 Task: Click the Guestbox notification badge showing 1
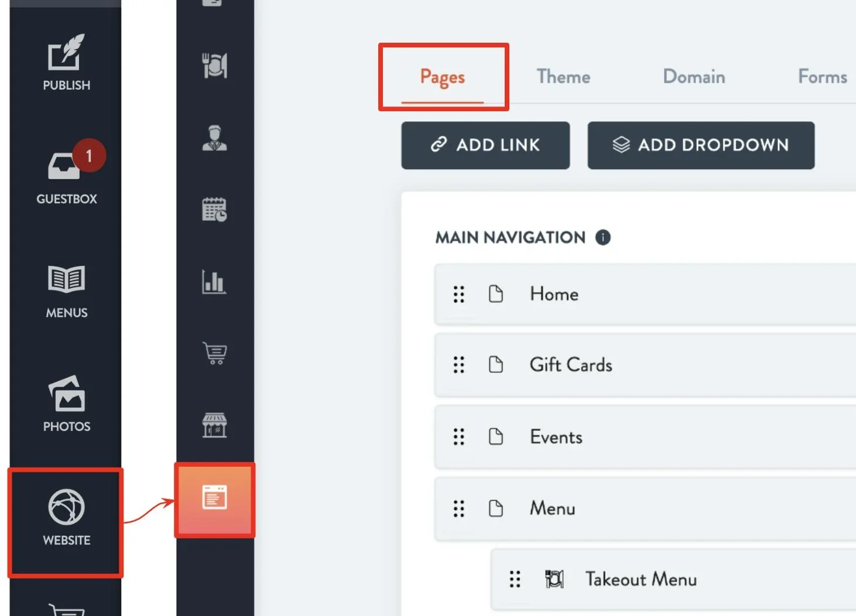[89, 156]
